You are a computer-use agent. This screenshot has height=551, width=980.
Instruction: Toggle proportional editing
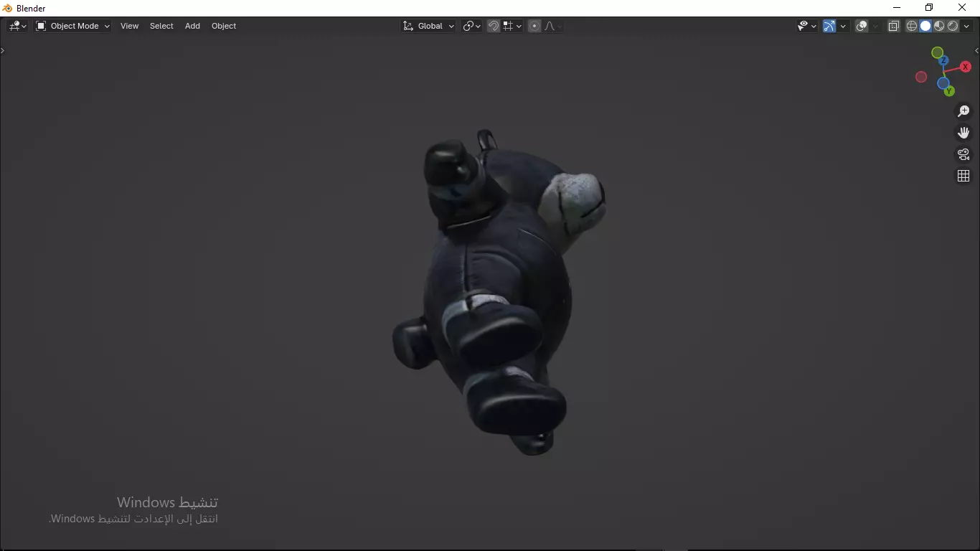[534, 26]
